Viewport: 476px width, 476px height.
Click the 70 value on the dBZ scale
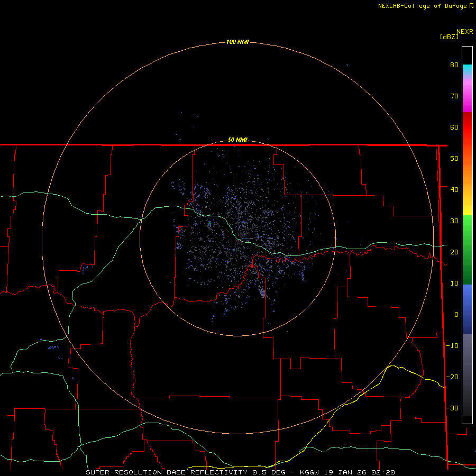[x=454, y=96]
